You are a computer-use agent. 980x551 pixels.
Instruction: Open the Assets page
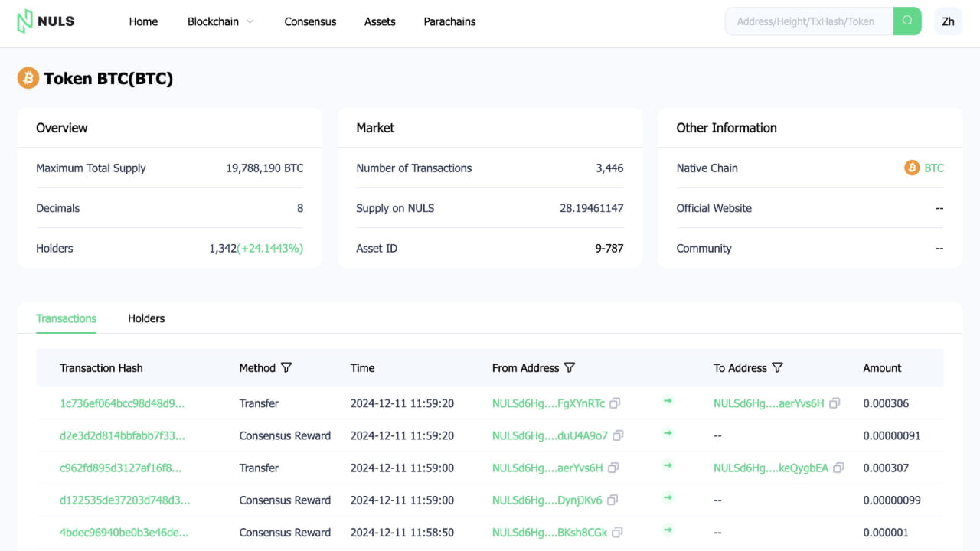pos(380,21)
